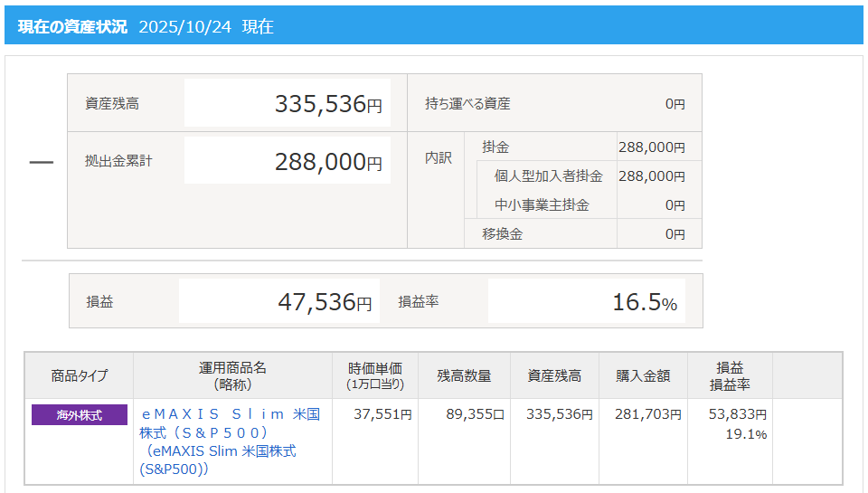Viewport: 868px width, 493px height.
Task: Collapse the asset summary with the dash icon
Action: tap(42, 162)
